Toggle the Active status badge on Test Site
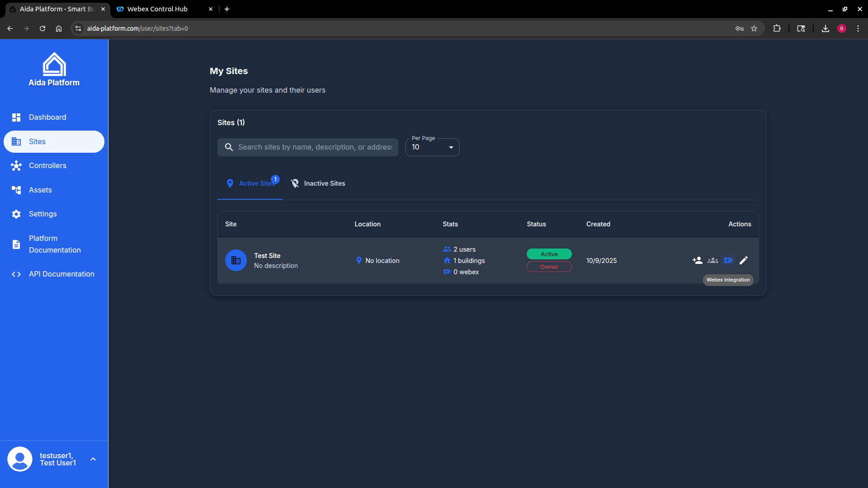The image size is (868, 488). pyautogui.click(x=549, y=254)
